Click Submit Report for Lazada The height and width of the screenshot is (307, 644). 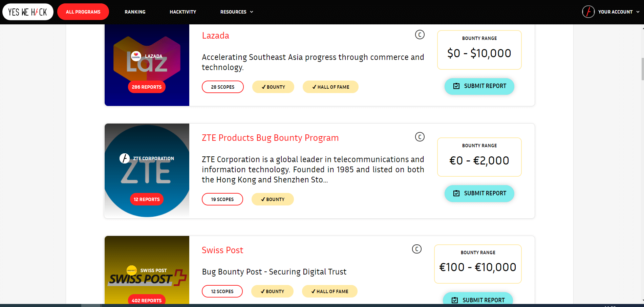(479, 86)
